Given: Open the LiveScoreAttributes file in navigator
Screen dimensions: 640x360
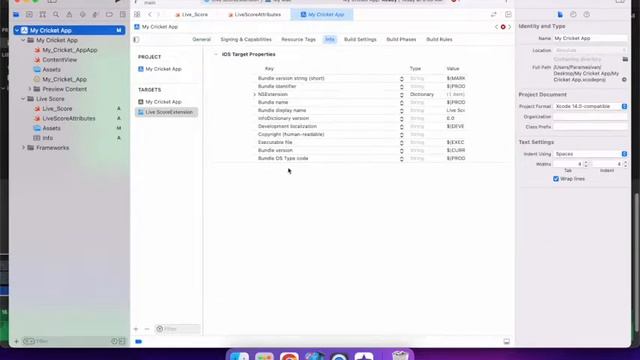Looking at the screenshot, I should 69,118.
